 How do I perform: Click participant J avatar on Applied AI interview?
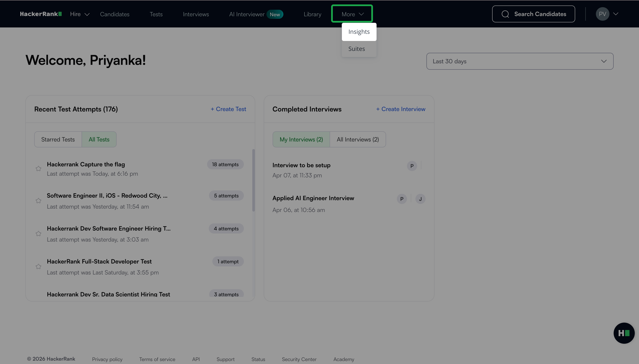(x=420, y=199)
